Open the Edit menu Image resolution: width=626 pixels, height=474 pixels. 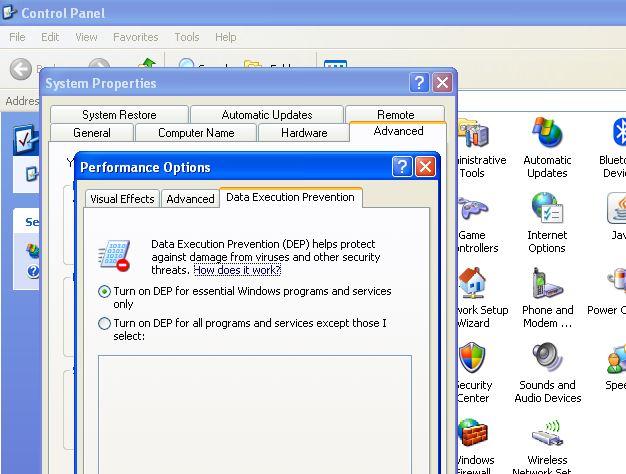click(x=50, y=37)
